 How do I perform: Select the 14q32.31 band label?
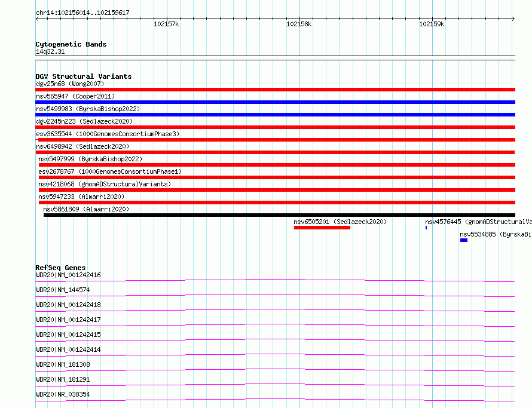tap(50, 51)
